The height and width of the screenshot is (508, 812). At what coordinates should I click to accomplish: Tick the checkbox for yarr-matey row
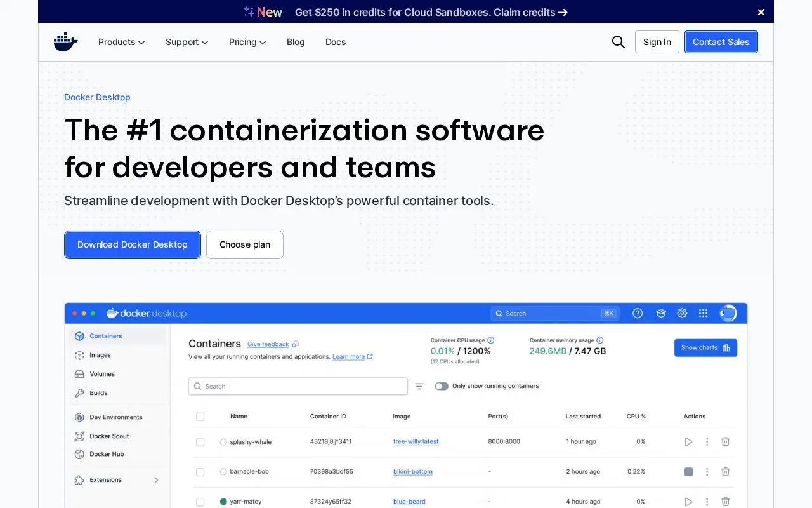pos(200,502)
